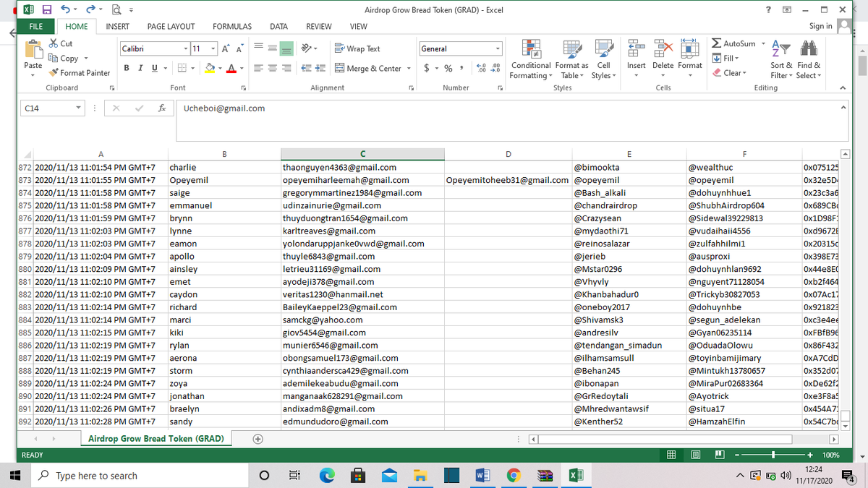
Task: Toggle Align Right text alignment
Action: [x=288, y=68]
